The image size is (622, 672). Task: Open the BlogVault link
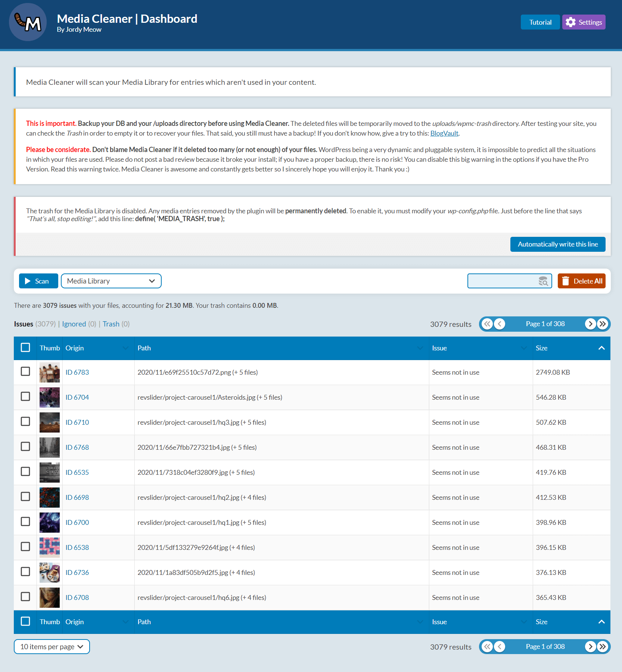[444, 133]
